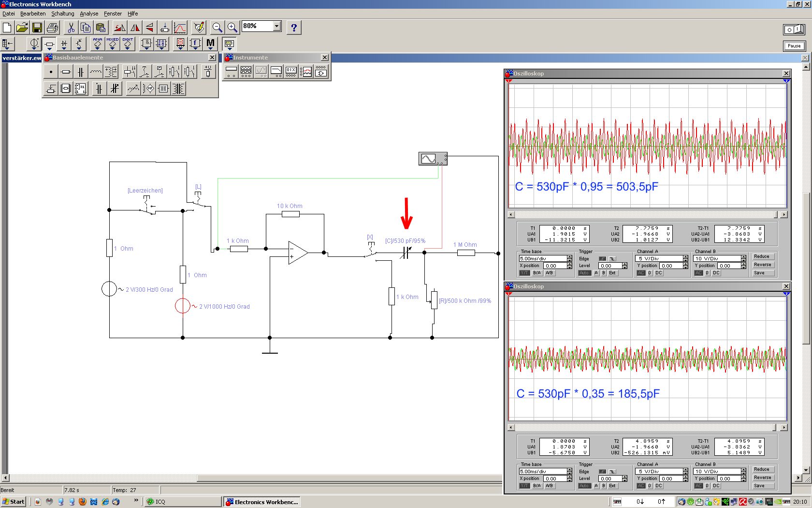Set Channel A to DC on the 503,5pF oscilloscope
The image size is (812, 508).
click(x=659, y=273)
